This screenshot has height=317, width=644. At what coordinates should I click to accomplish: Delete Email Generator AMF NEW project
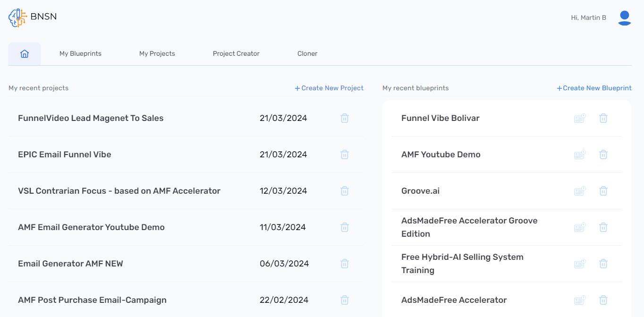point(345,264)
